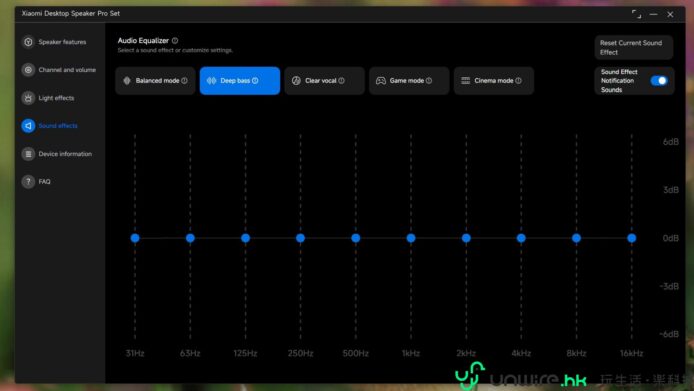Click the info icon on Cinema mode
The image size is (694, 391).
click(x=518, y=81)
